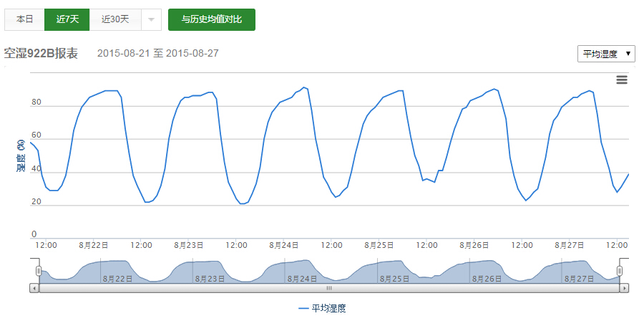Click the left navigator range handle
Screen dimensions: 644x321
(39, 271)
